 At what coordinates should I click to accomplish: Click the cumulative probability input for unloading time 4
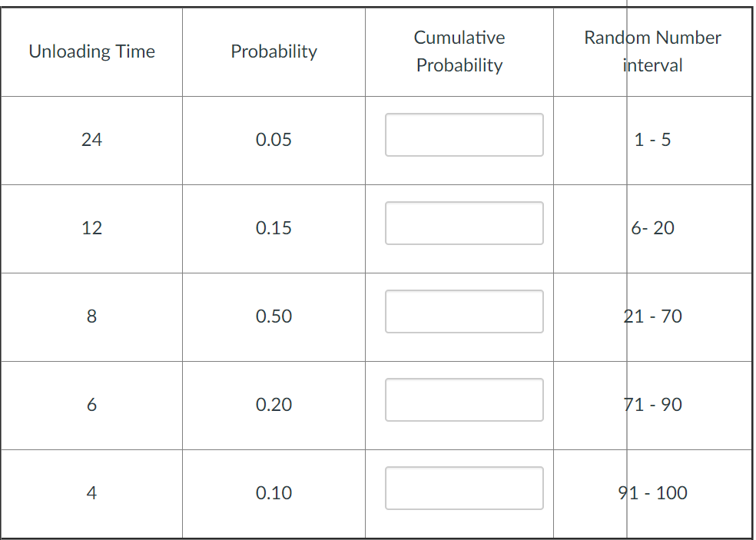click(464, 488)
